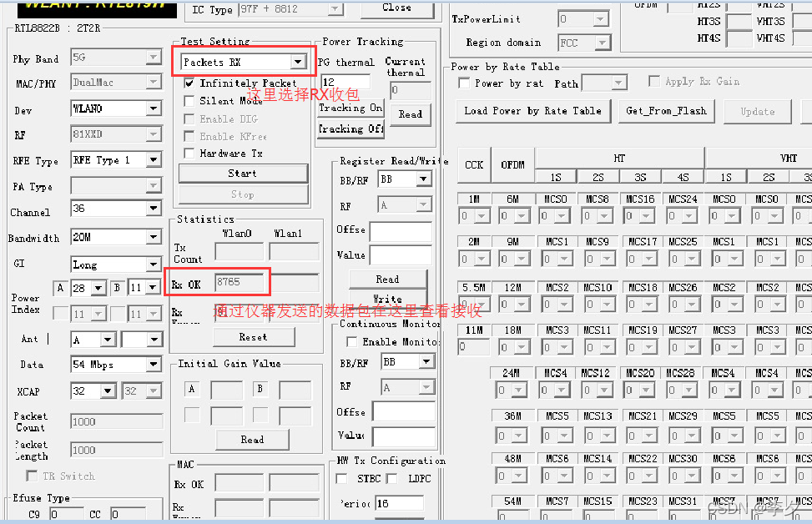This screenshot has width=812, height=524.
Task: Open the Power Index A value dropdown
Action: pyautogui.click(x=98, y=288)
